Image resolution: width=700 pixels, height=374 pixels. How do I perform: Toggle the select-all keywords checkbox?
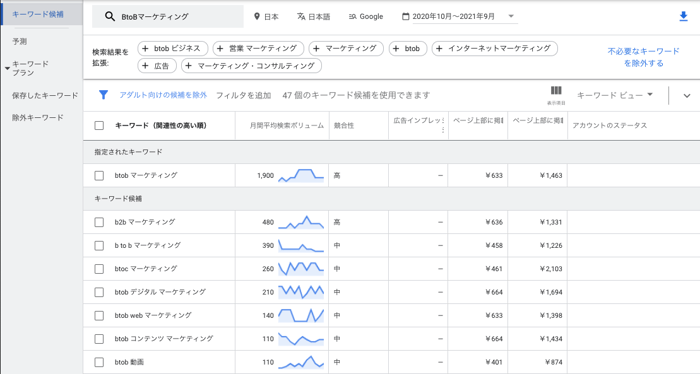pyautogui.click(x=99, y=125)
